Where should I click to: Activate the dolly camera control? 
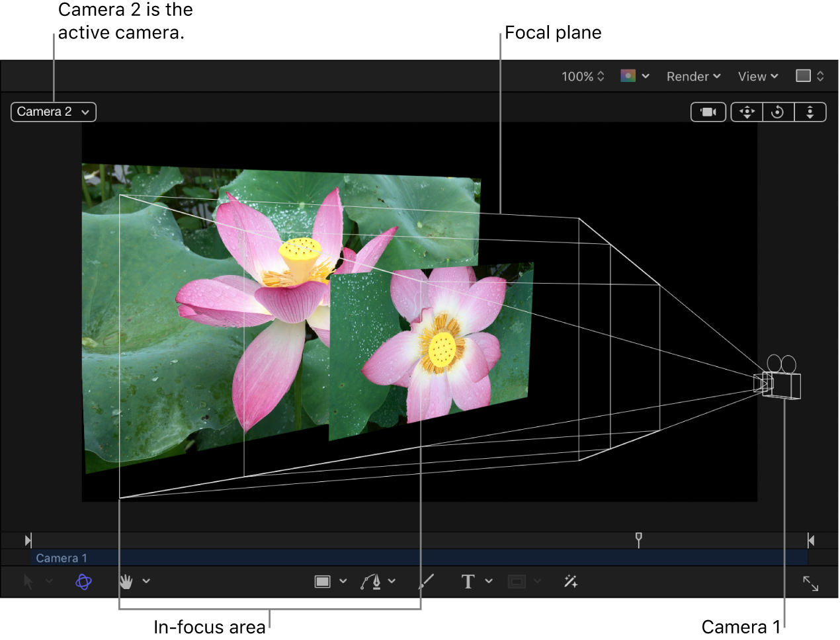[810, 112]
